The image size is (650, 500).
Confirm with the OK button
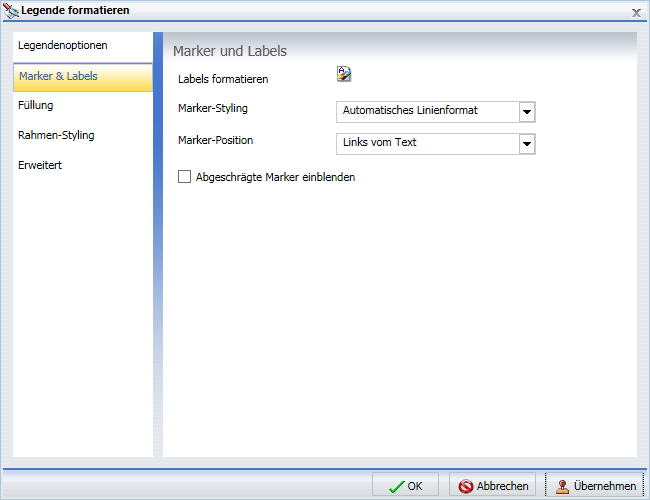tap(405, 485)
